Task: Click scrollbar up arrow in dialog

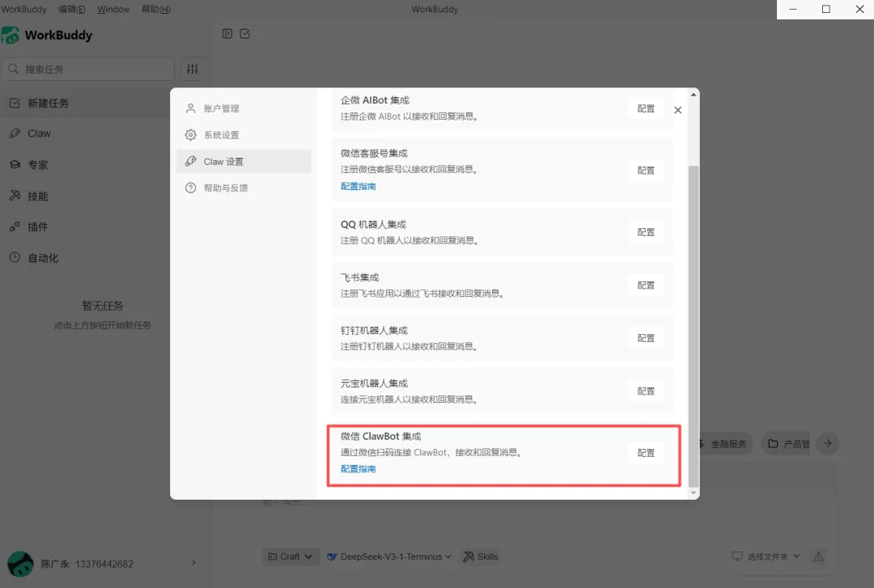Action: (x=694, y=95)
